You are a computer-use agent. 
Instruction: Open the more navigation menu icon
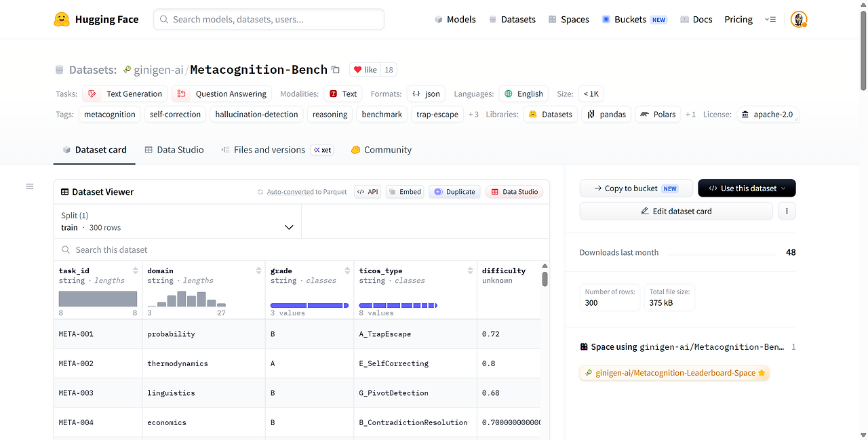tap(770, 20)
